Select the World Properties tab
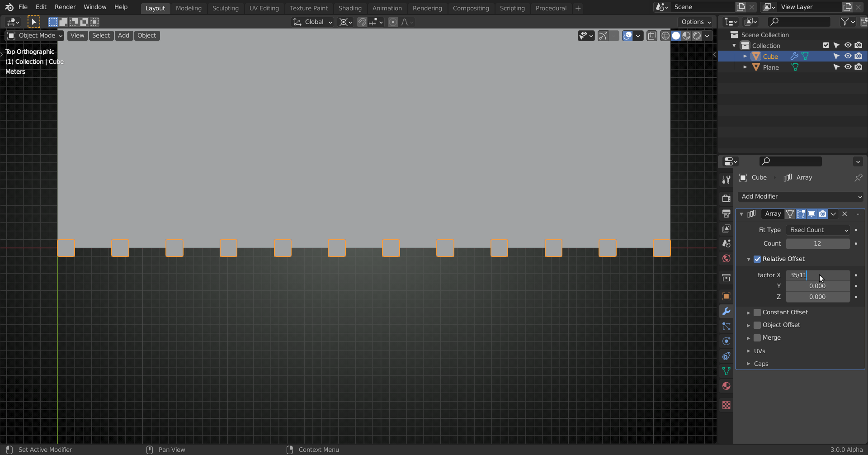The image size is (868, 455). 726,258
